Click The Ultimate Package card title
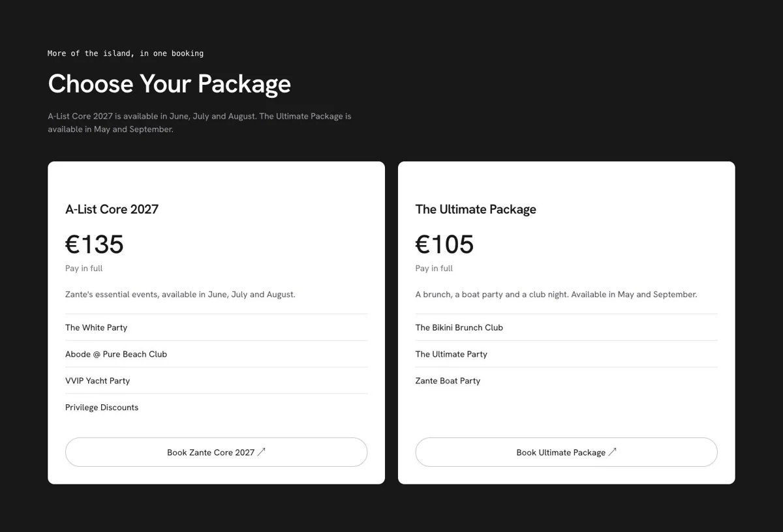This screenshot has height=532, width=783. click(476, 209)
